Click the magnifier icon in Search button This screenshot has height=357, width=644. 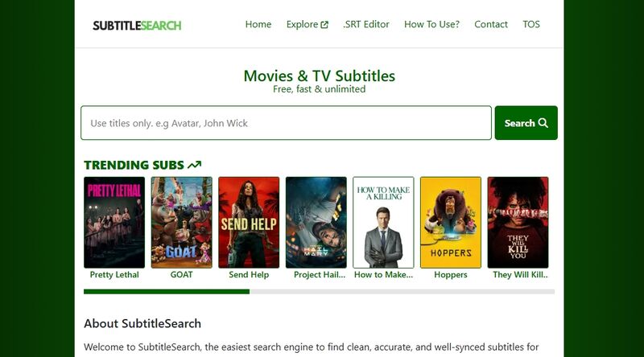click(543, 123)
